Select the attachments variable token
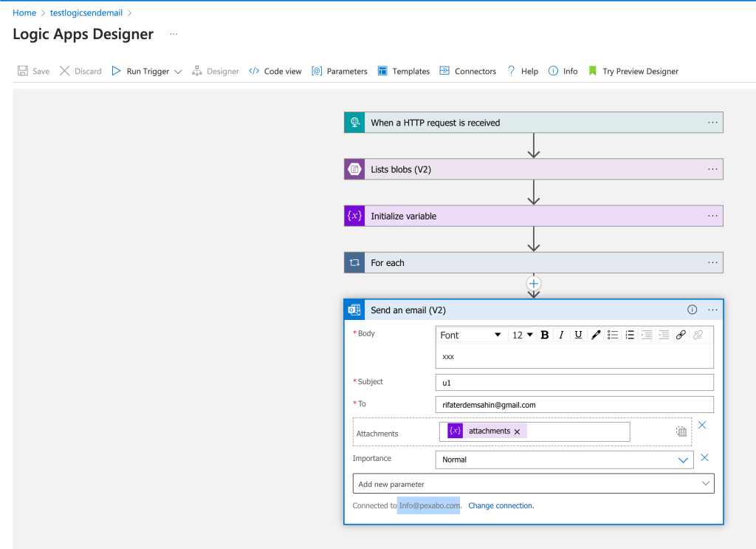This screenshot has width=756, height=549. (x=489, y=431)
